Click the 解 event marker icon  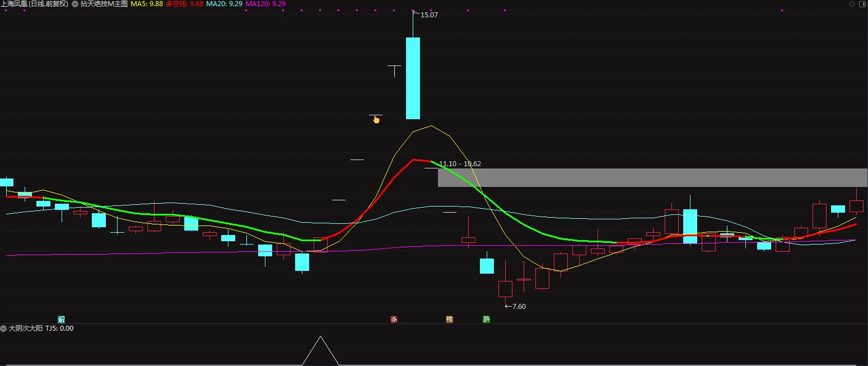pos(62,320)
